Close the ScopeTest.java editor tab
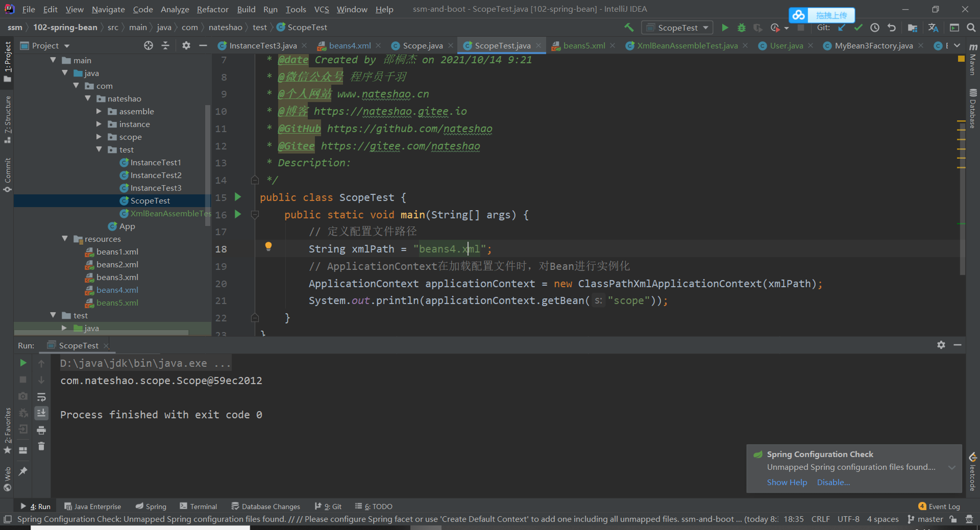The width and height of the screenshot is (980, 530). click(x=539, y=46)
